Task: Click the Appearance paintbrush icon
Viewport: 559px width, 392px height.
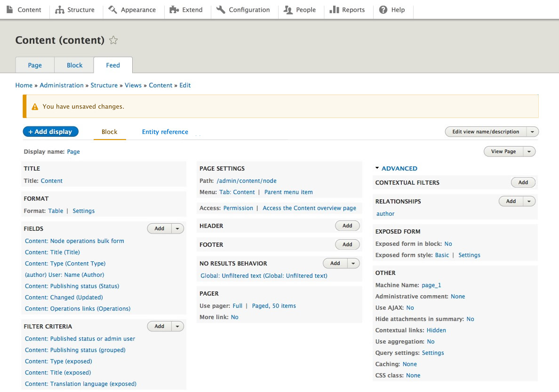Action: (113, 9)
